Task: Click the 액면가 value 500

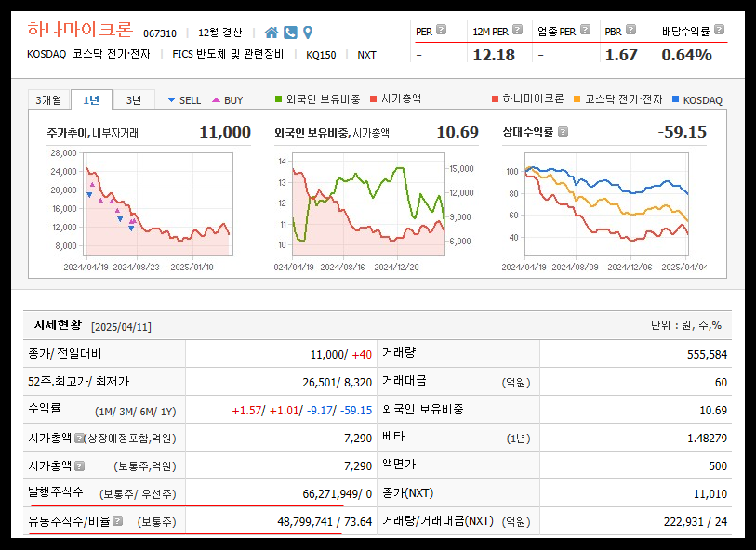Action: (x=718, y=466)
